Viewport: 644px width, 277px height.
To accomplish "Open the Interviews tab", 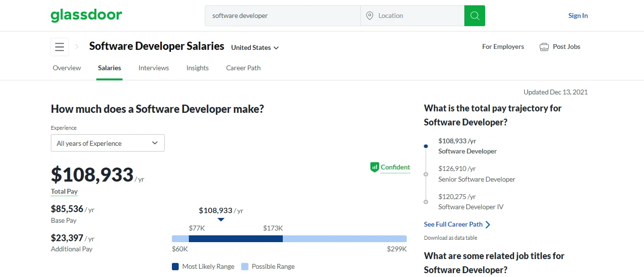I will [x=153, y=68].
